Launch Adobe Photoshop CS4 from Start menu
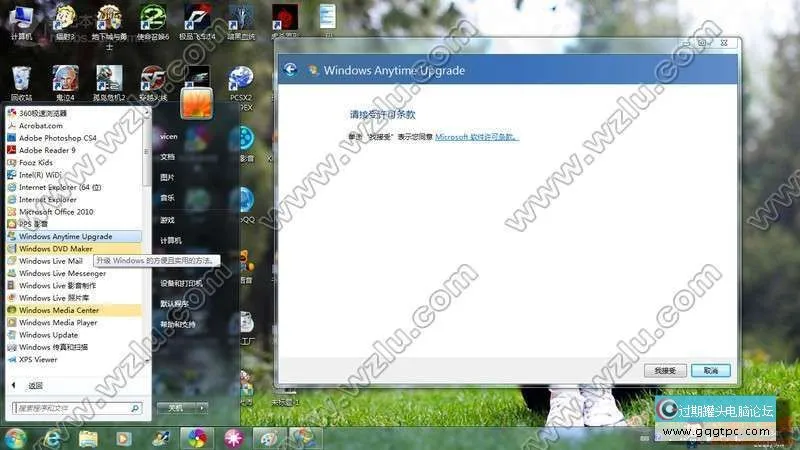The height and width of the screenshot is (450, 800). tap(74, 138)
